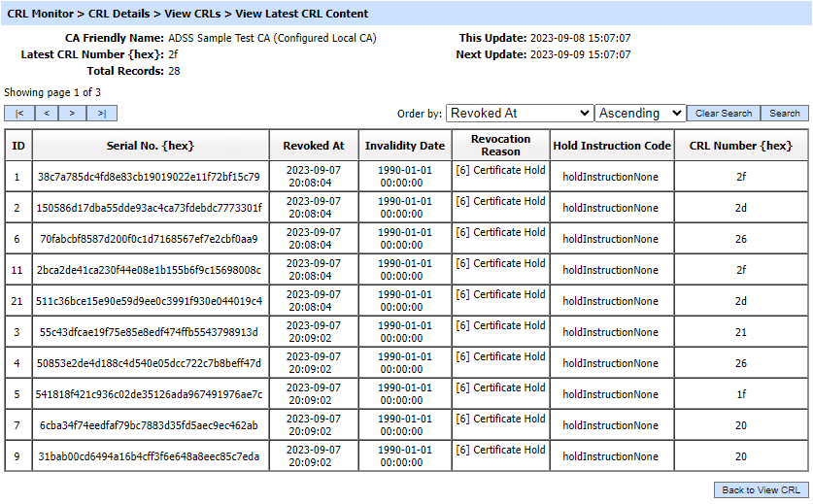Go to previous page of records
813x504 pixels.
46,114
